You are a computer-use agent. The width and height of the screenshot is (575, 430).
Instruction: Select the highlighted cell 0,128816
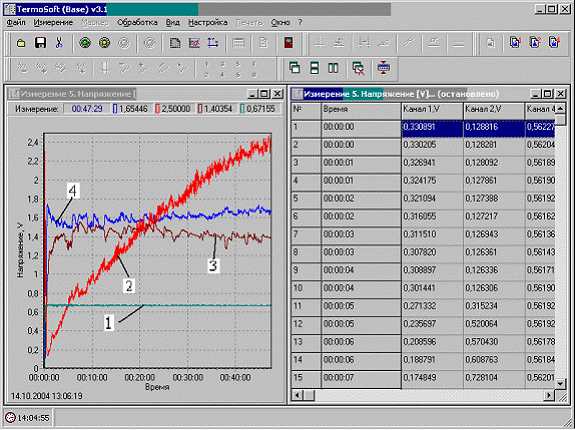pyautogui.click(x=494, y=128)
